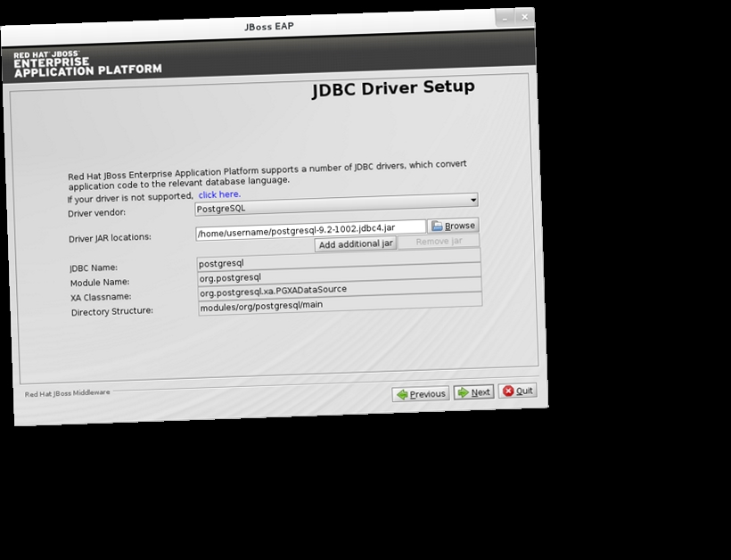Click the 'JBoss EAP' window title bar
Screen dimensions: 731x560
(x=269, y=27)
